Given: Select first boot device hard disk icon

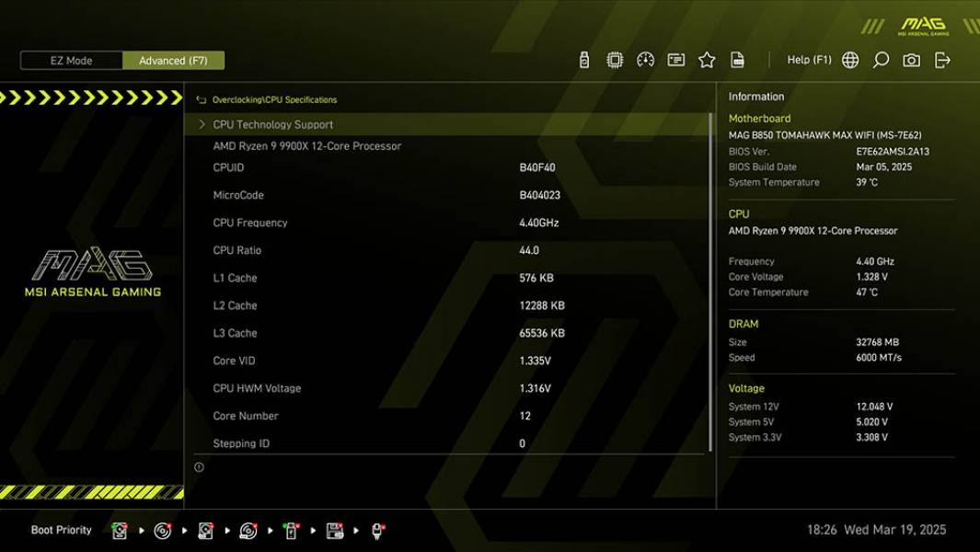Looking at the screenshot, I should 120,531.
